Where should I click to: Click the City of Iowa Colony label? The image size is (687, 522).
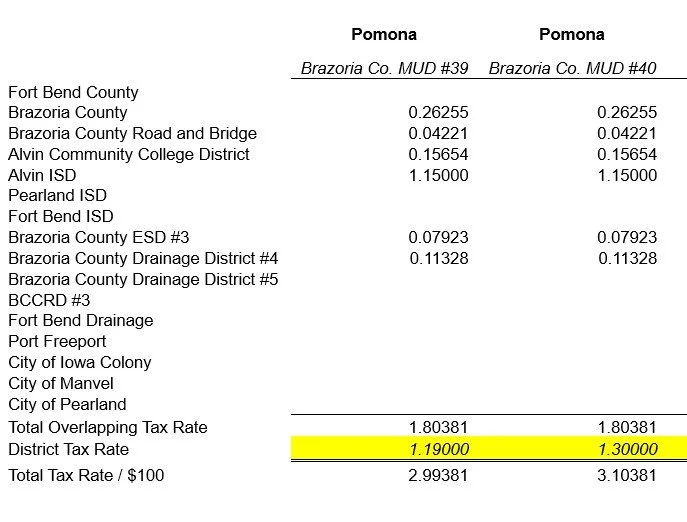(x=80, y=362)
